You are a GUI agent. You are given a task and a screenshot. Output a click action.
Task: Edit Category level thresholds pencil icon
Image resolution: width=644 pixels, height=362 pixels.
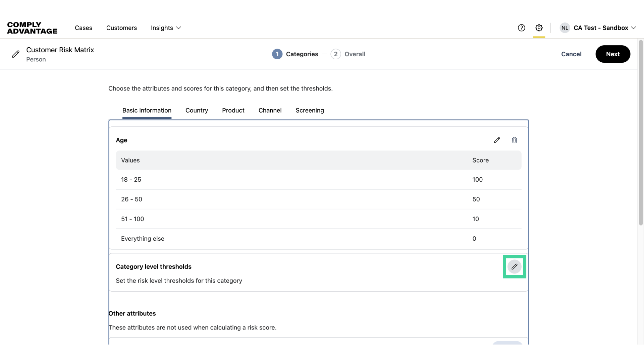click(514, 267)
